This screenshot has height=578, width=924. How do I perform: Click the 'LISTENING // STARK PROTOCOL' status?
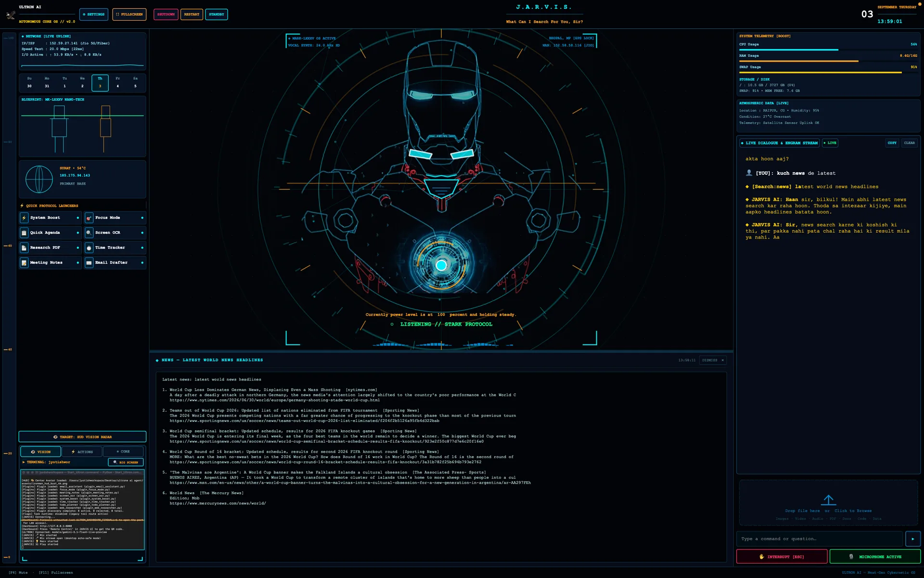tap(446, 324)
